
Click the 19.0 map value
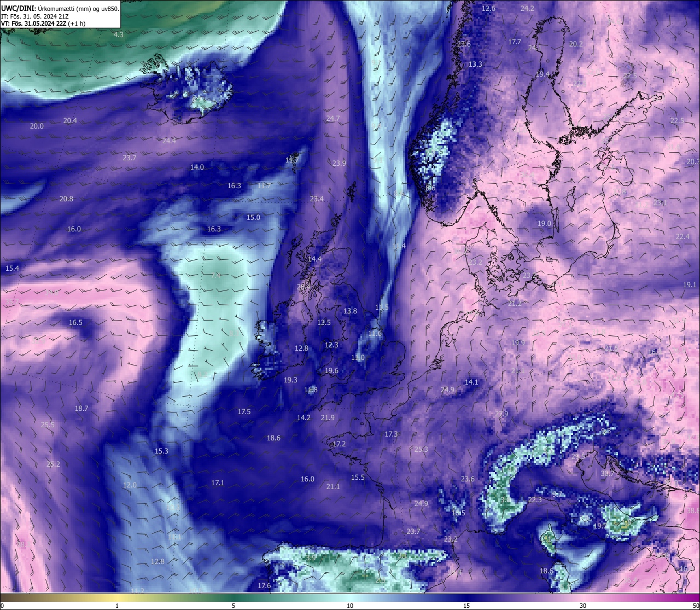544,223
